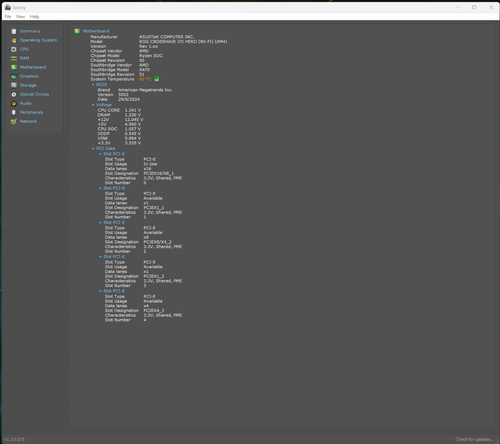The image size is (500, 444).
Task: Open the Summary section icon
Action: 14,31
